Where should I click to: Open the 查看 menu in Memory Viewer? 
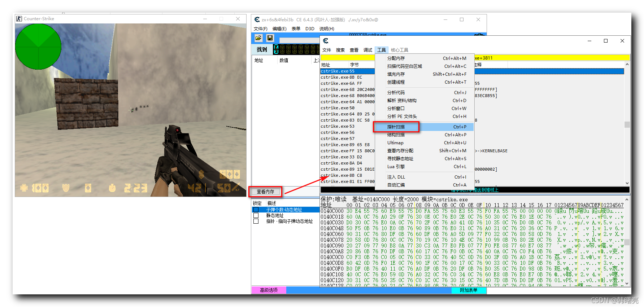click(x=354, y=50)
